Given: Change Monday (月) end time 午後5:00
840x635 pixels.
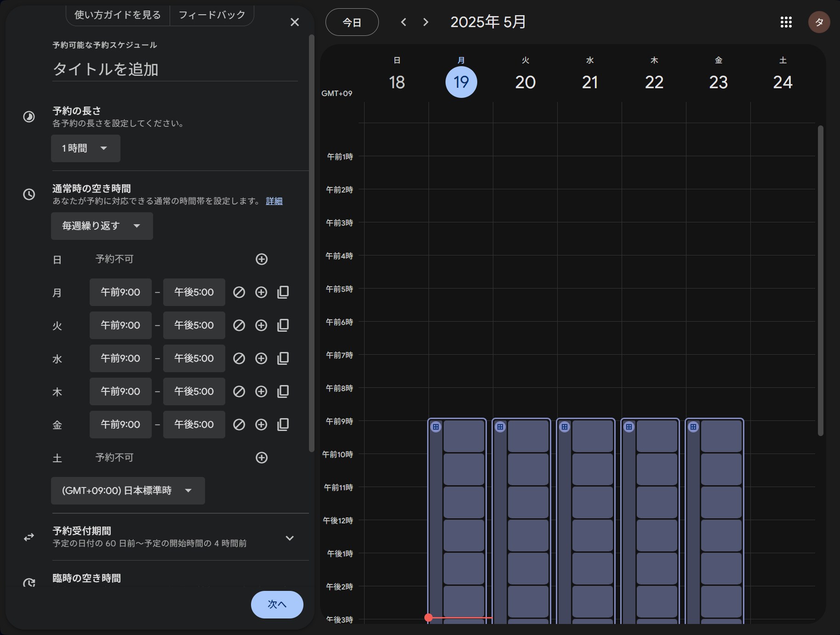Looking at the screenshot, I should (194, 292).
